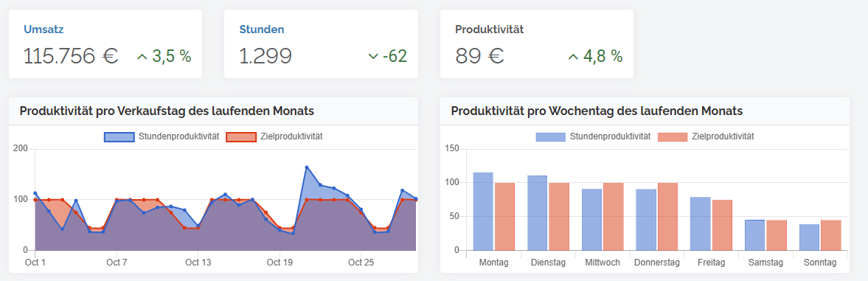The height and width of the screenshot is (281, 868).
Task: Open the Stunden card title link
Action: (262, 30)
